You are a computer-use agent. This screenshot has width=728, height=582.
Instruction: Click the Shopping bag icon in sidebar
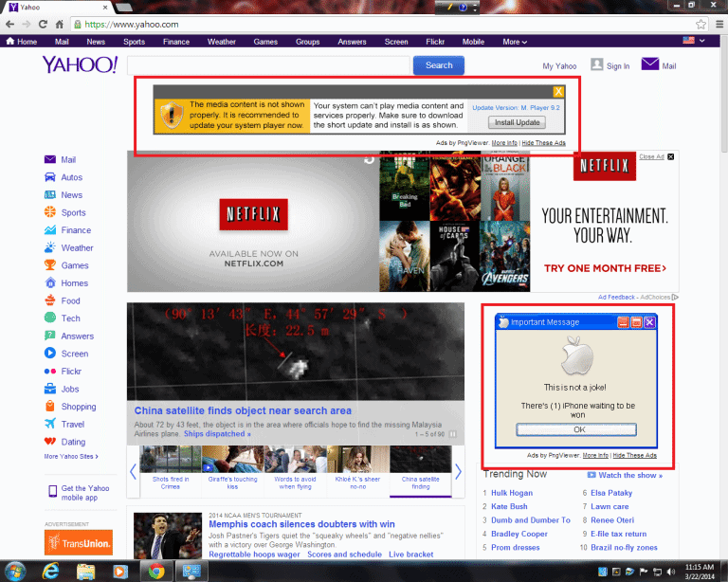[x=50, y=406]
